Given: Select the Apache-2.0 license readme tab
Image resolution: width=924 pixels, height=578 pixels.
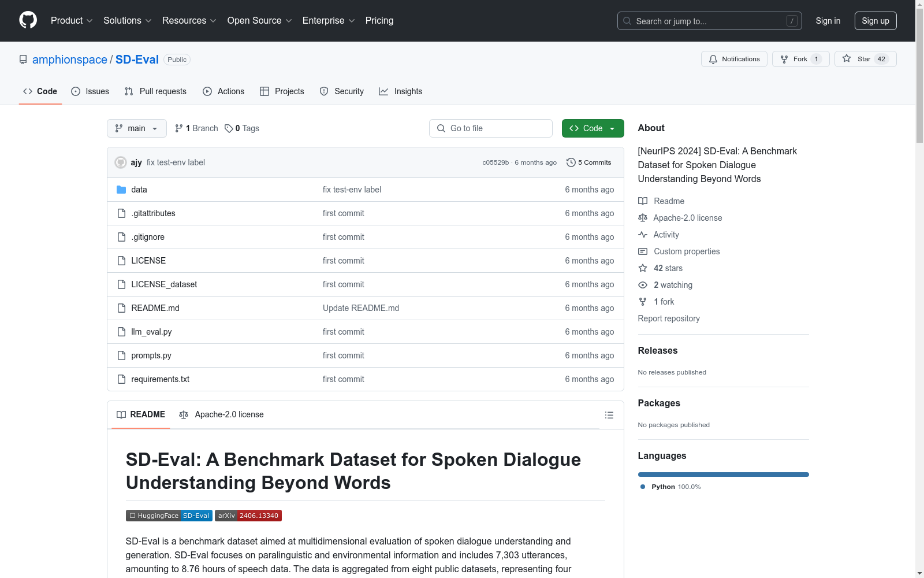Looking at the screenshot, I should [221, 414].
